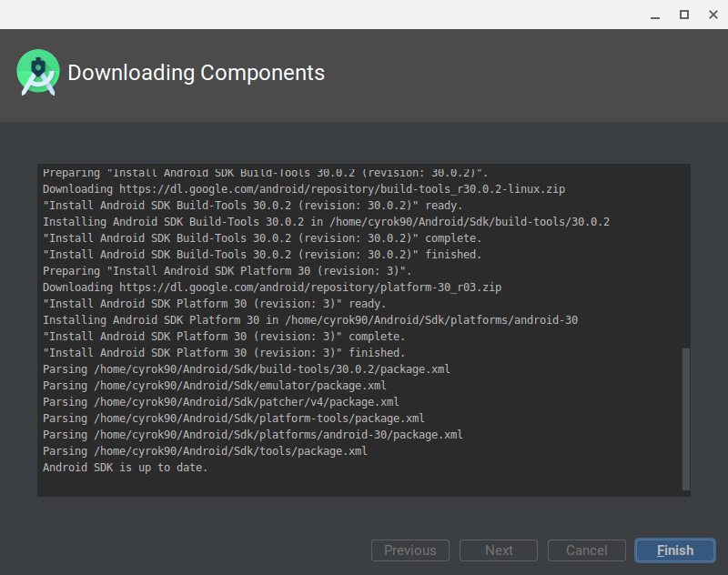Click the disabled Next button
The image size is (728, 575).
point(499,550)
